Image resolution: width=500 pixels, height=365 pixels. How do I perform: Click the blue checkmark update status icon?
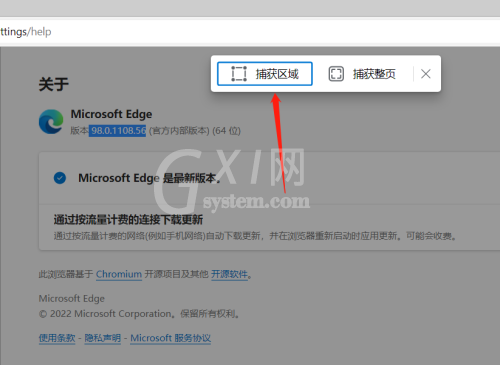pyautogui.click(x=60, y=178)
